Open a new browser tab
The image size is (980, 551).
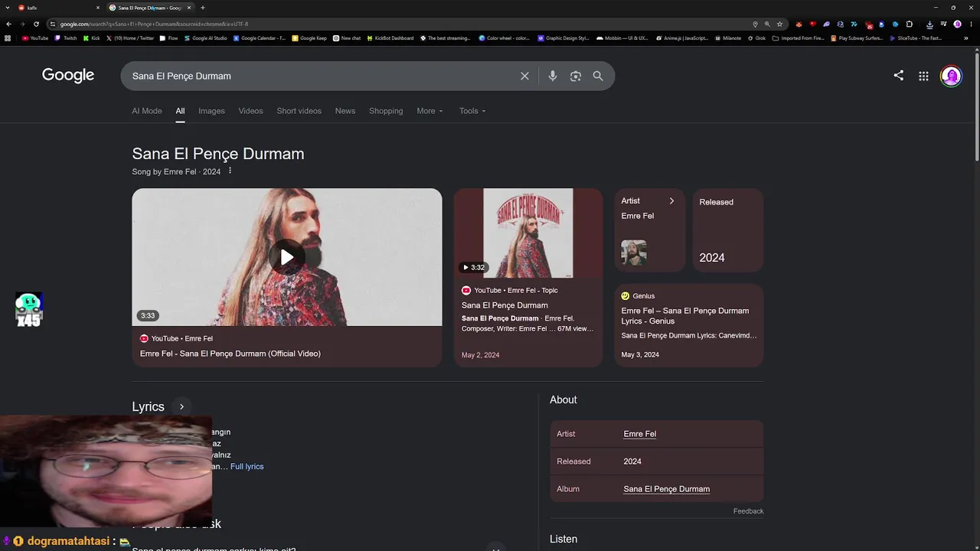[202, 8]
